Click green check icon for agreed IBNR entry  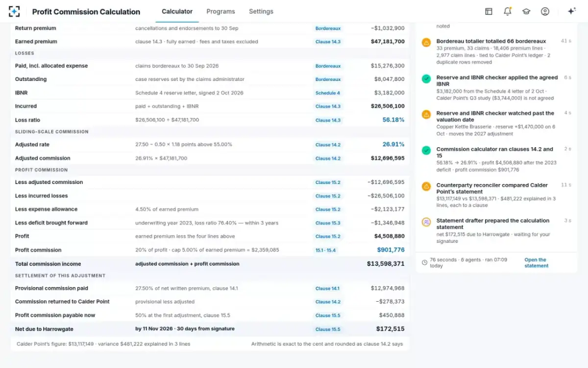(426, 79)
